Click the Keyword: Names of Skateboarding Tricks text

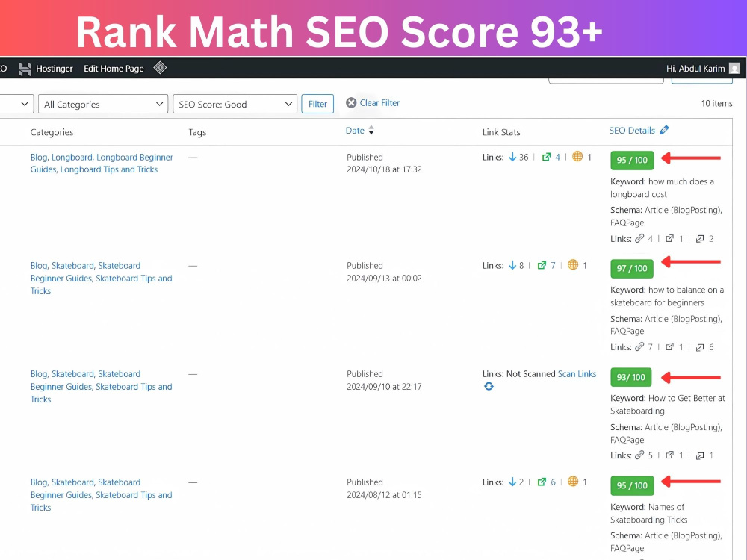coord(649,514)
